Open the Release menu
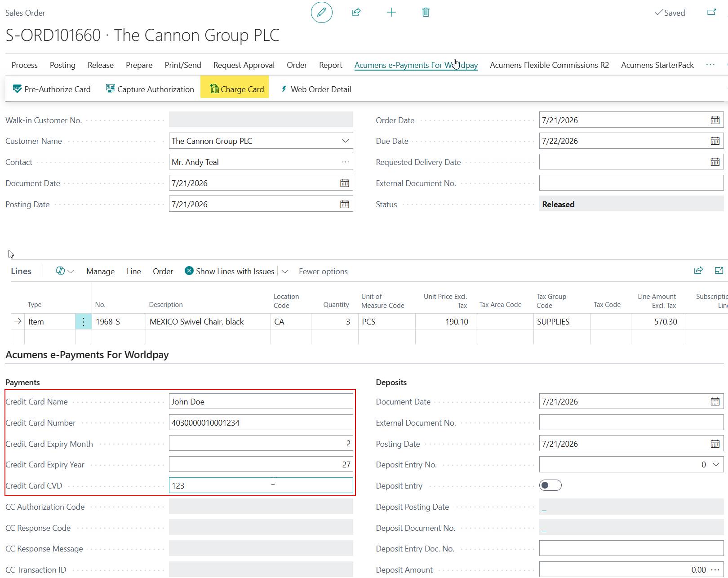Viewport: 728px width, 578px height. click(101, 65)
